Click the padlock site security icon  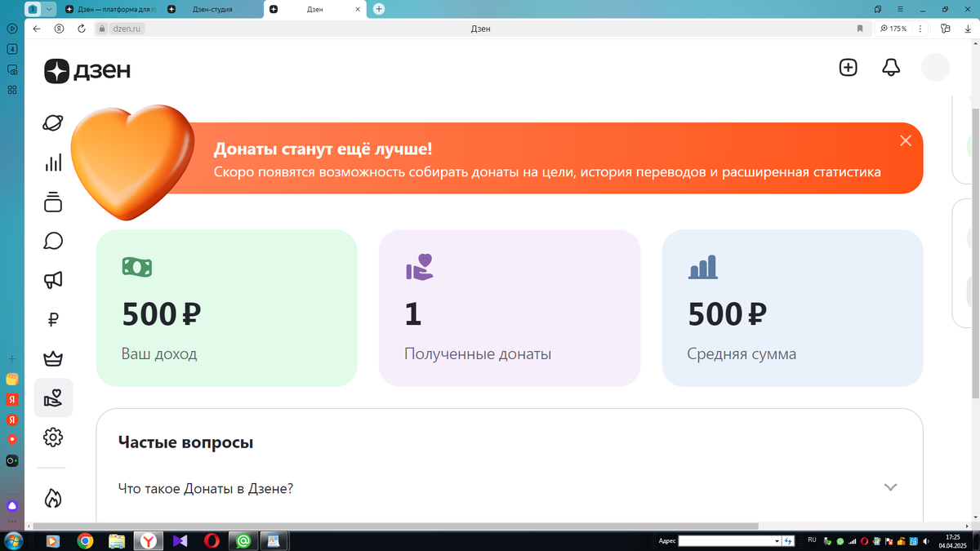[x=102, y=28]
